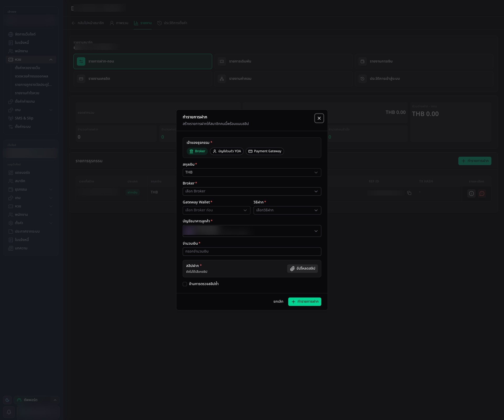The width and height of the screenshot is (504, 420).
Task: Click the ตั้งค่า gear icon
Action: coord(11,223)
